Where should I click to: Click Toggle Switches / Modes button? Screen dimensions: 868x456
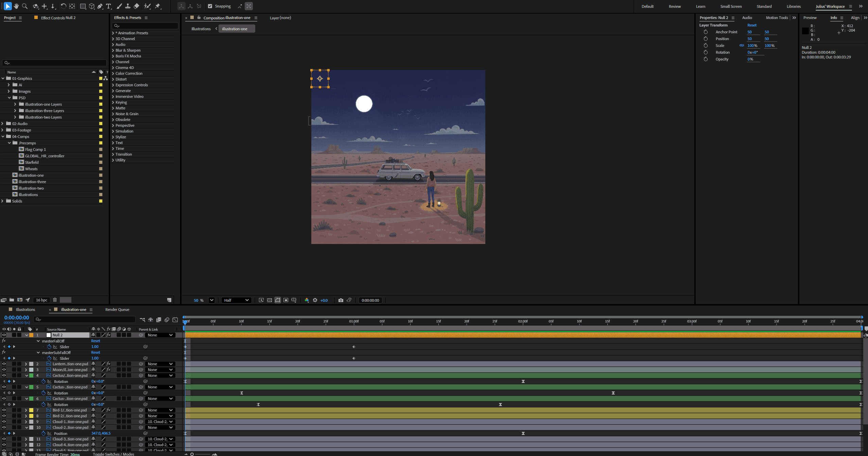click(114, 454)
